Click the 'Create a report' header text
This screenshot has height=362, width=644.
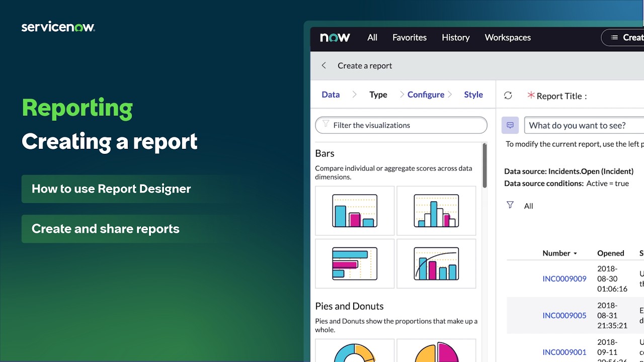point(365,65)
